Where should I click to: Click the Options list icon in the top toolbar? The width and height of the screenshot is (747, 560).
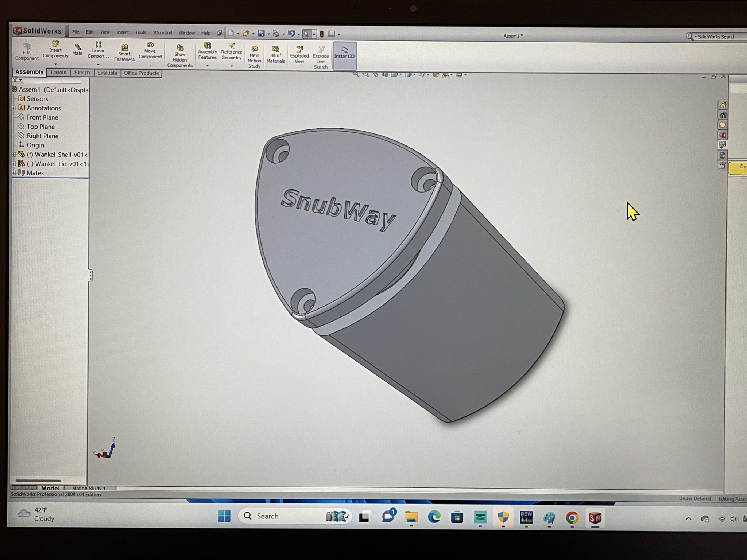tap(331, 34)
